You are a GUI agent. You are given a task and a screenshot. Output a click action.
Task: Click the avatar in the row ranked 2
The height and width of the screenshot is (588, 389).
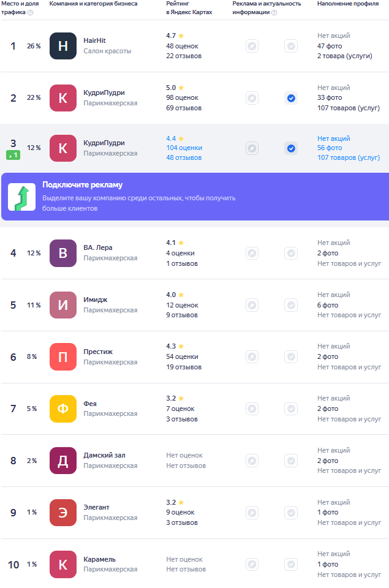[x=63, y=98]
